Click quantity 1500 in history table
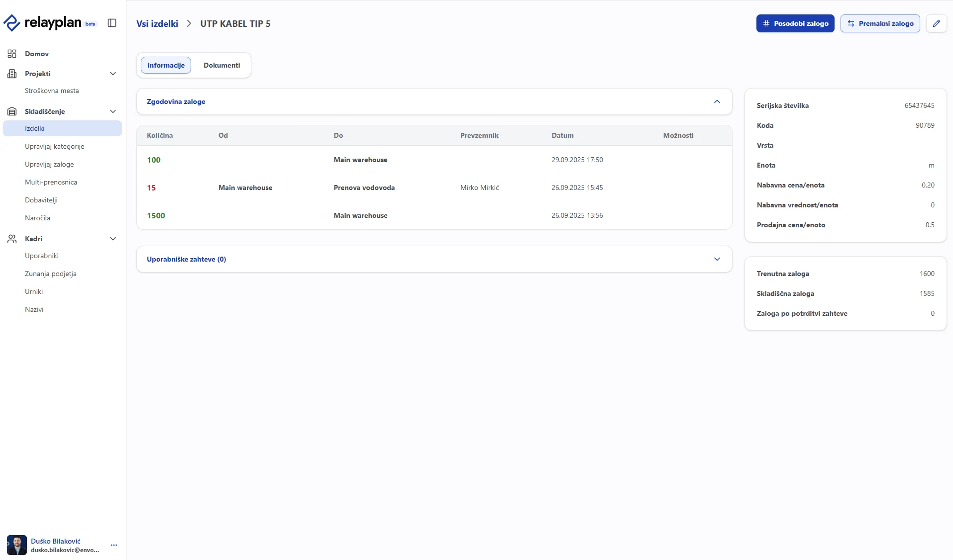The width and height of the screenshot is (953, 560). point(156,215)
